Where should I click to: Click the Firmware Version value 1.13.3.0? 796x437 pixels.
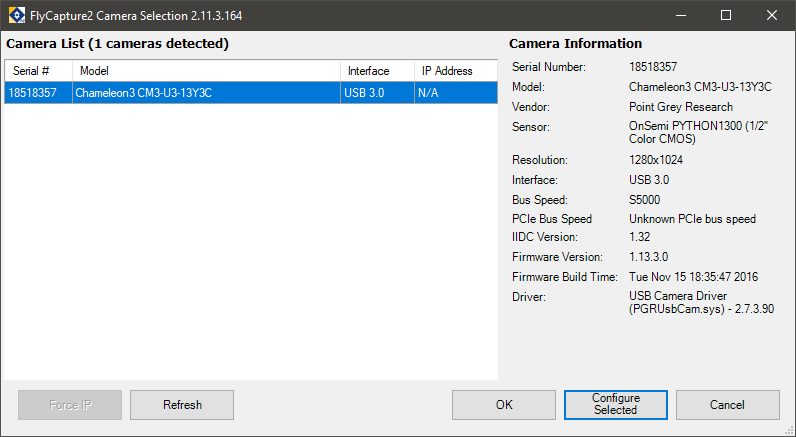[649, 257]
